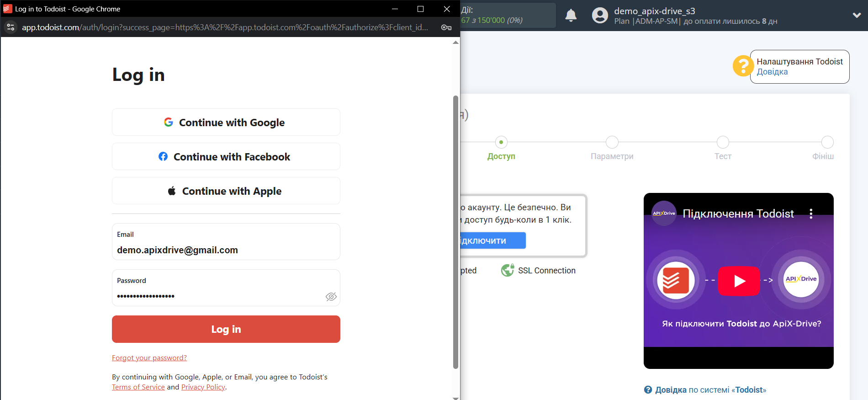Open Privacy Policy link
The image size is (868, 400).
(203, 387)
